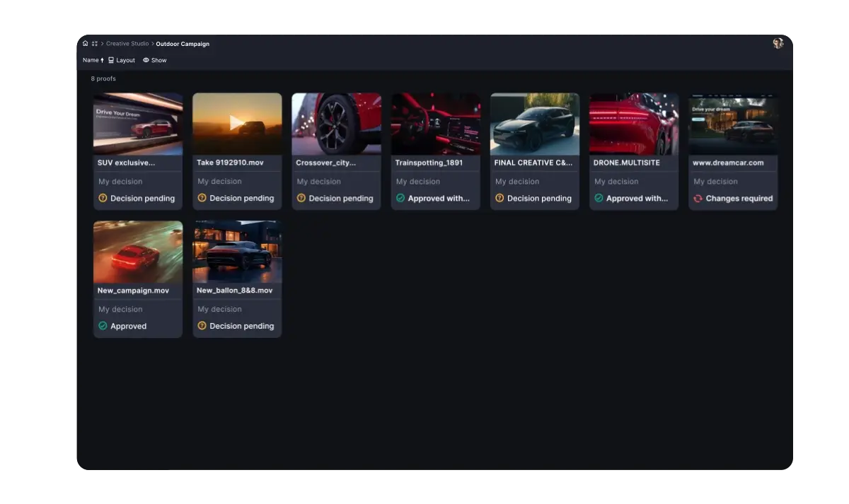Expand decision on FINAL CREATIVE card

click(534, 199)
